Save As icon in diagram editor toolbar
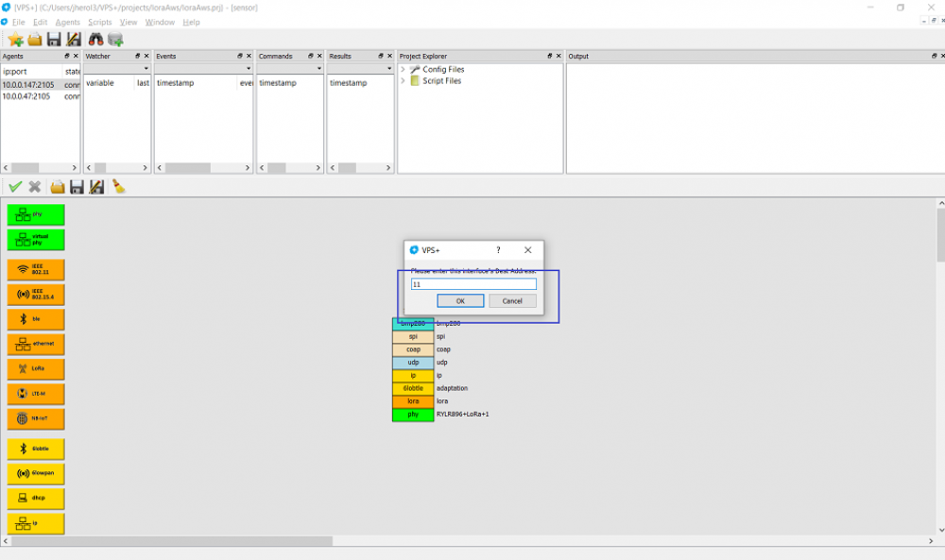The width and height of the screenshot is (945, 560). (x=96, y=187)
